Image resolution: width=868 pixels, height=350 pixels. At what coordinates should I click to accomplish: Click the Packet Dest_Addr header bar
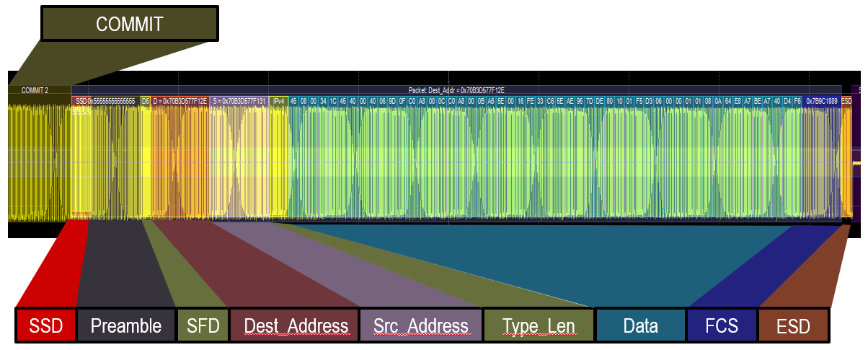coord(456,90)
